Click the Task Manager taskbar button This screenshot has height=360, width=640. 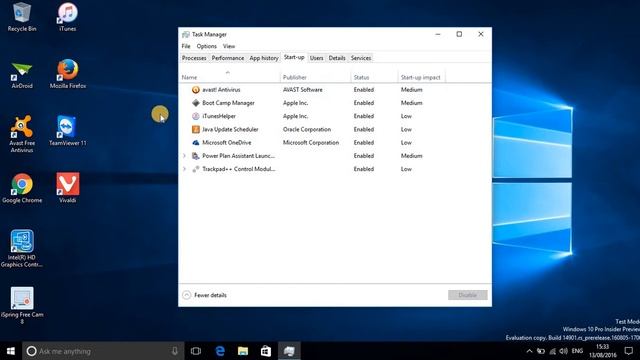pyautogui.click(x=289, y=351)
